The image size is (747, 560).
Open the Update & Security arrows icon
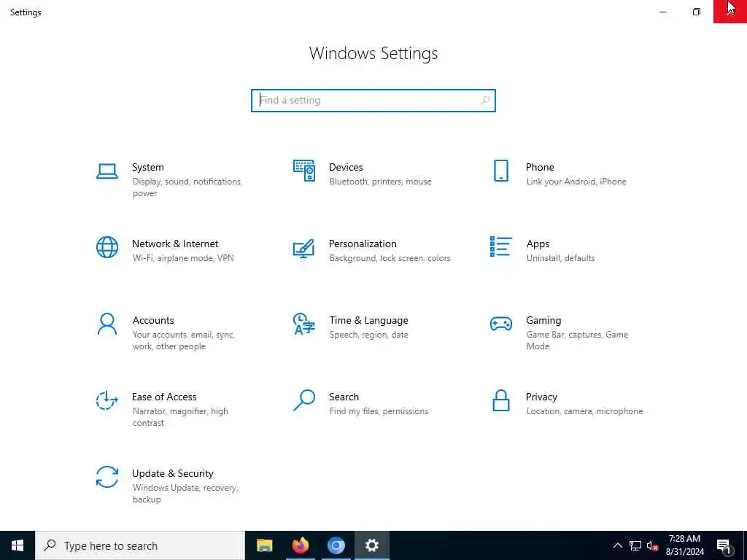pyautogui.click(x=107, y=477)
